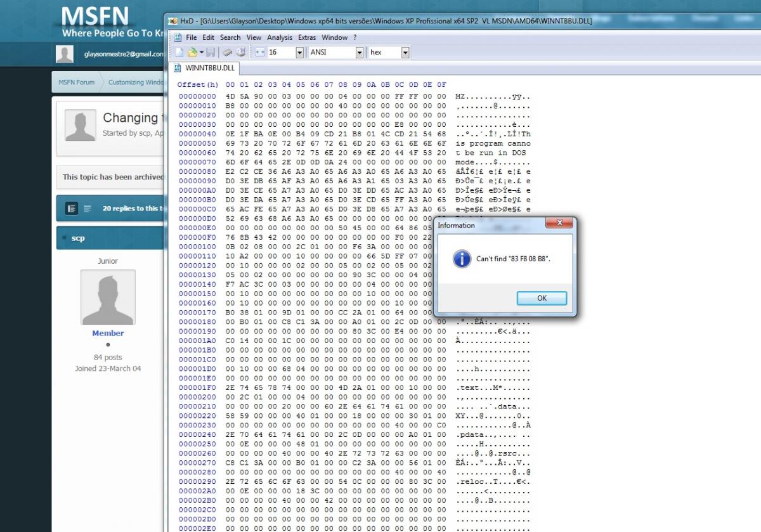This screenshot has height=532, width=761.
Task: Click the bytes-per-row width icon in HxD
Action: 260,52
